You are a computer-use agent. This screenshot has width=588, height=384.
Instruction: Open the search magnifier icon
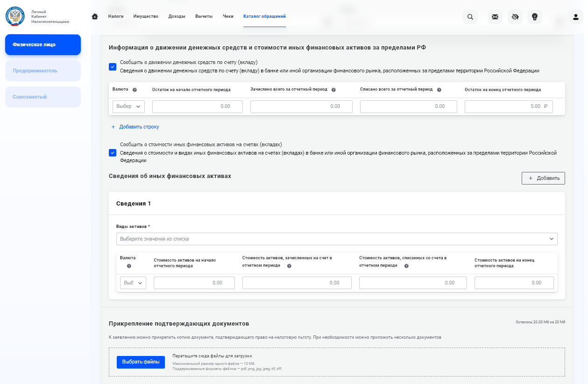pyautogui.click(x=470, y=17)
